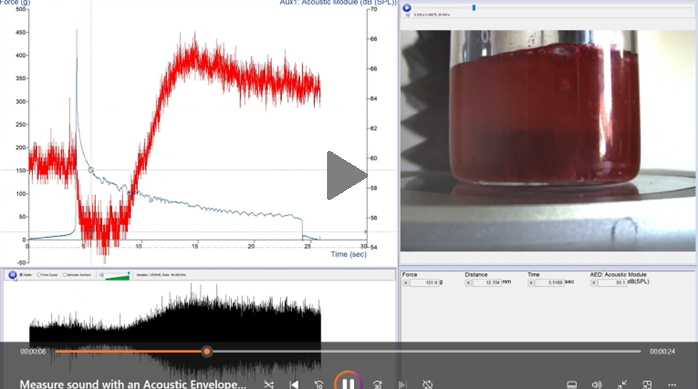Open the cast to device icon
Screen dimensions: 698x389
[x=647, y=385]
